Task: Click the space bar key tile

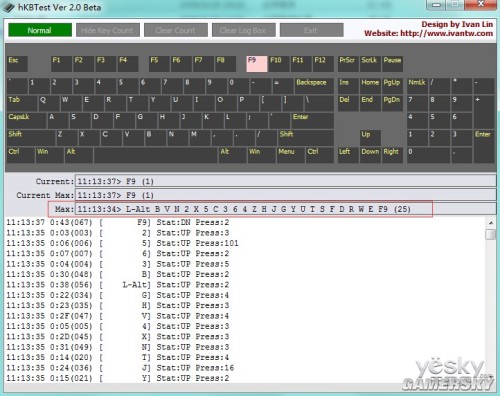Action: 156,155
